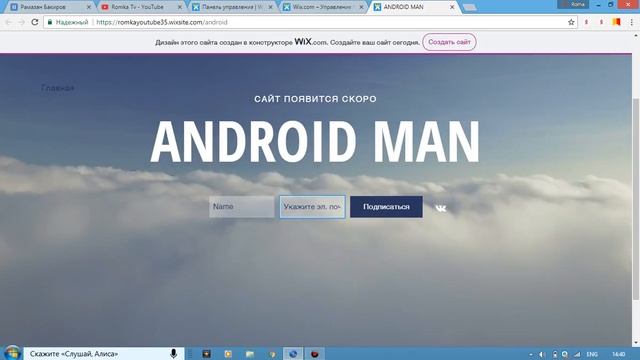Click into the Name input field
The image size is (640, 360).
pyautogui.click(x=242, y=207)
